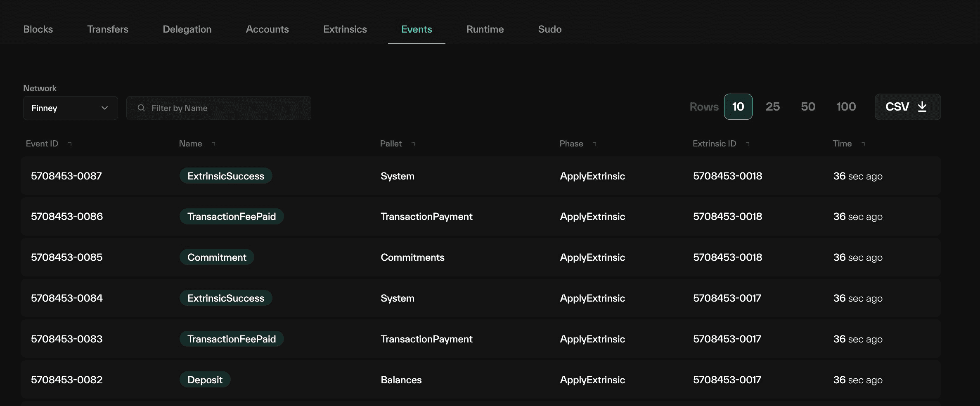
Task: Set rows per page to 100
Action: tap(846, 107)
